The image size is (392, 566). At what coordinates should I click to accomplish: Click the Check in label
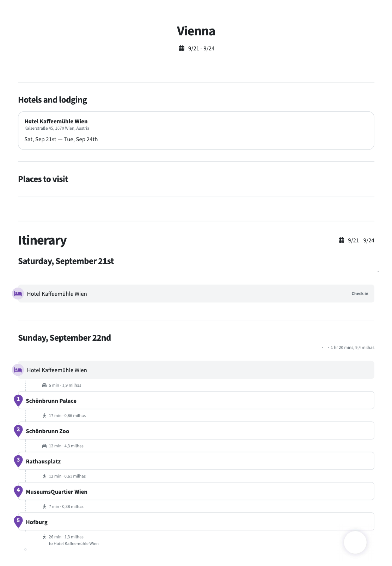(x=360, y=294)
